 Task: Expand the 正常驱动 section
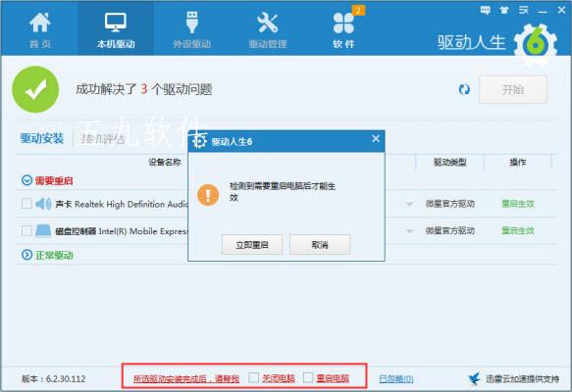[26, 255]
